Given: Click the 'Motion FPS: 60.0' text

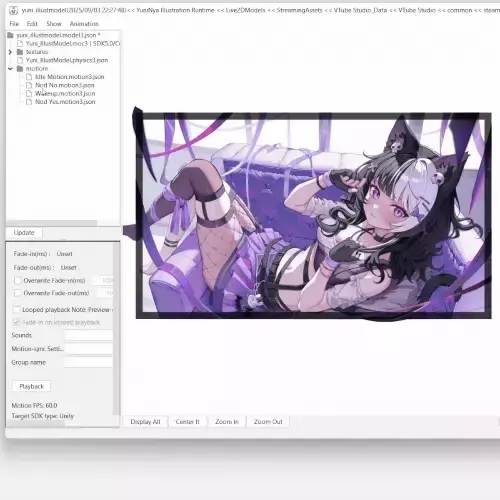Looking at the screenshot, I should pyautogui.click(x=34, y=406).
